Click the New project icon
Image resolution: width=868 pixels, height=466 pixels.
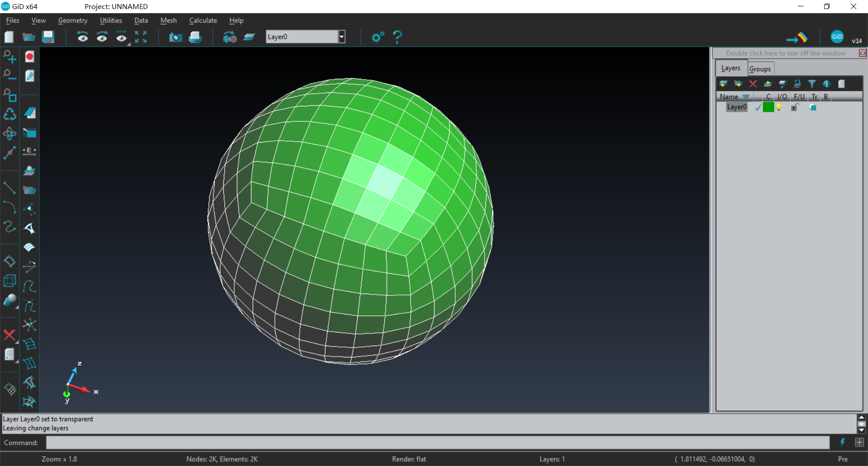[x=9, y=37]
